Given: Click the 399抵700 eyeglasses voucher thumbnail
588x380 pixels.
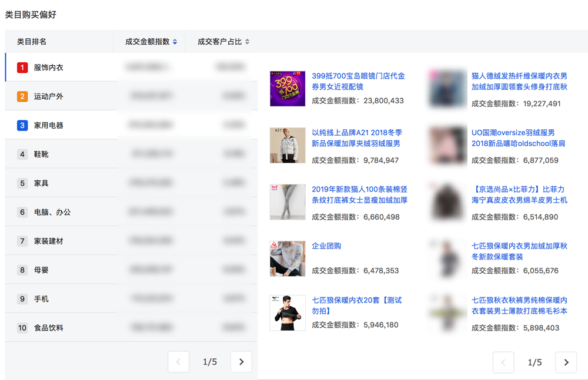Looking at the screenshot, I should tap(288, 89).
